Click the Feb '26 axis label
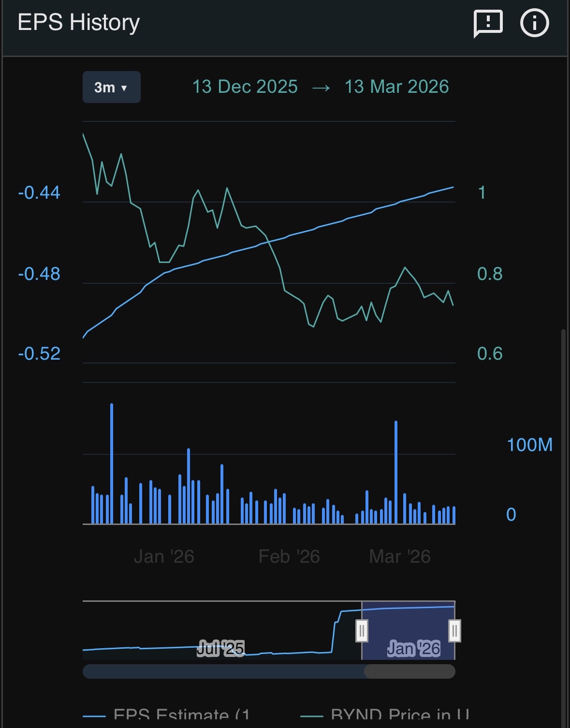 289,556
